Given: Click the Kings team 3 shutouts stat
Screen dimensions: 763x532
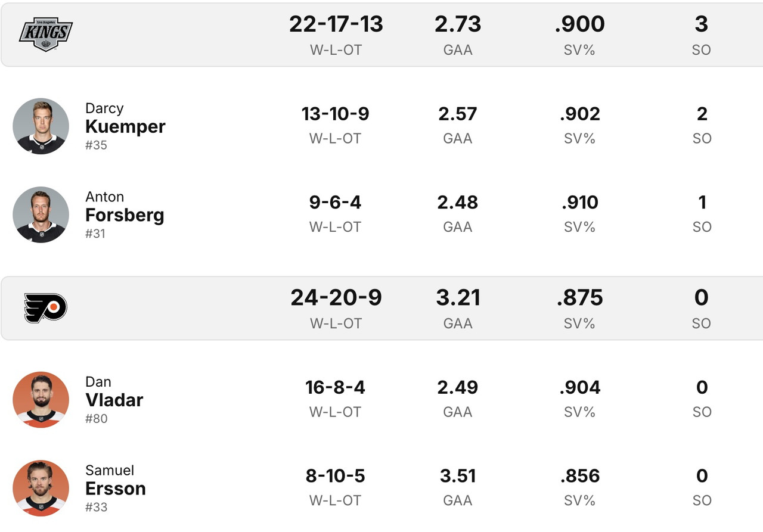Looking at the screenshot, I should [702, 24].
